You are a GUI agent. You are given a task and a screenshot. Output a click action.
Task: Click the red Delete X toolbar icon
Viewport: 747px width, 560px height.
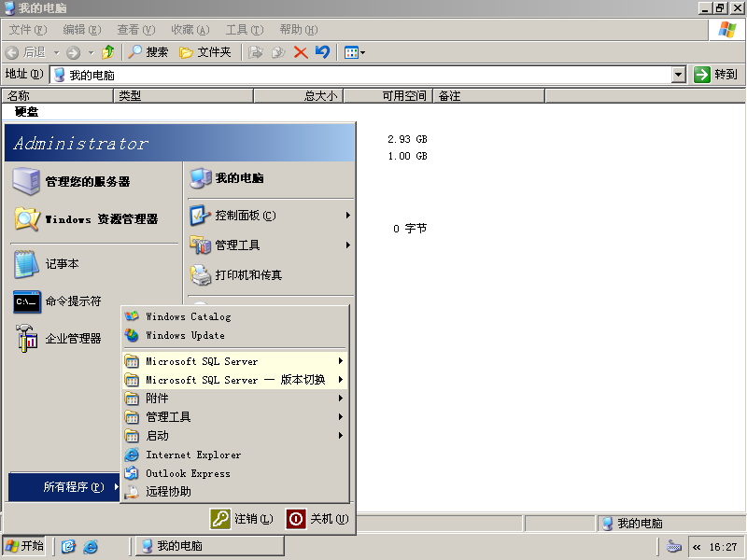301,52
